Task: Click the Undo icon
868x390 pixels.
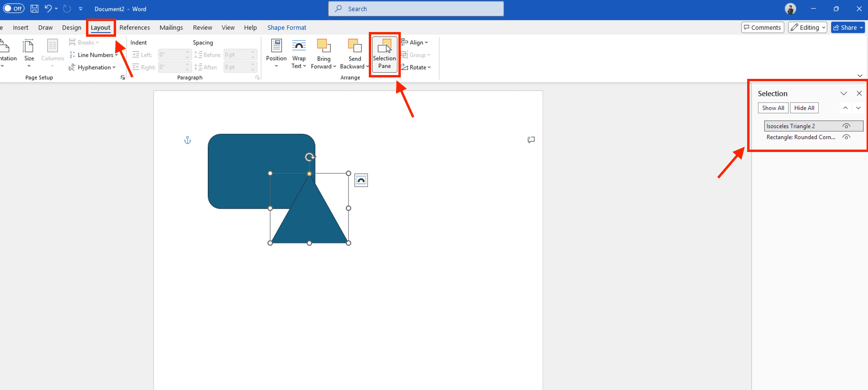Action: tap(48, 9)
